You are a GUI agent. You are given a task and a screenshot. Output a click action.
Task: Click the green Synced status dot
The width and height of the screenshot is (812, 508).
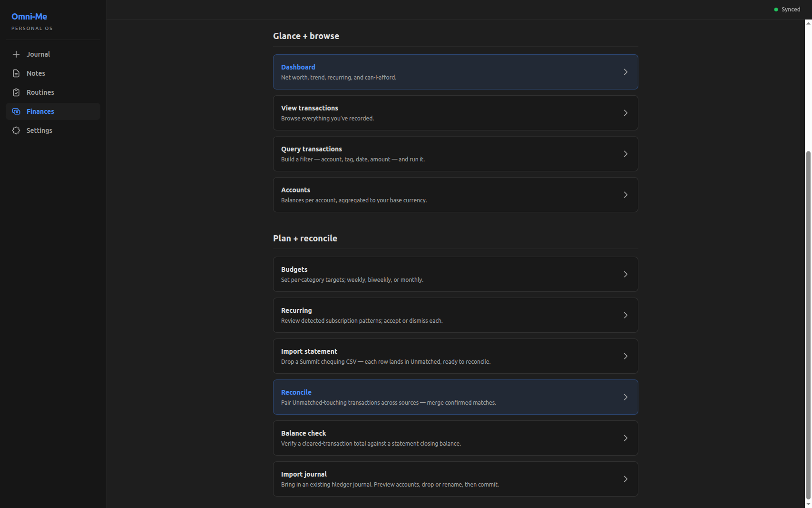point(776,10)
